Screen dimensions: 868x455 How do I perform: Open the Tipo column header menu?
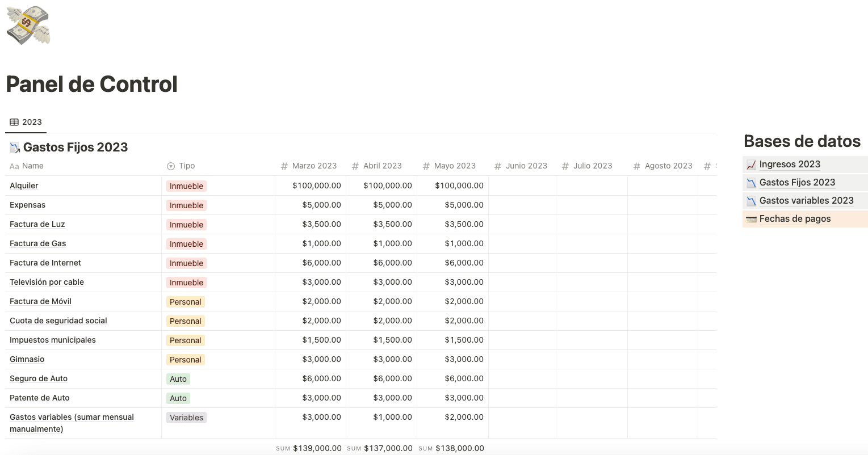point(187,166)
